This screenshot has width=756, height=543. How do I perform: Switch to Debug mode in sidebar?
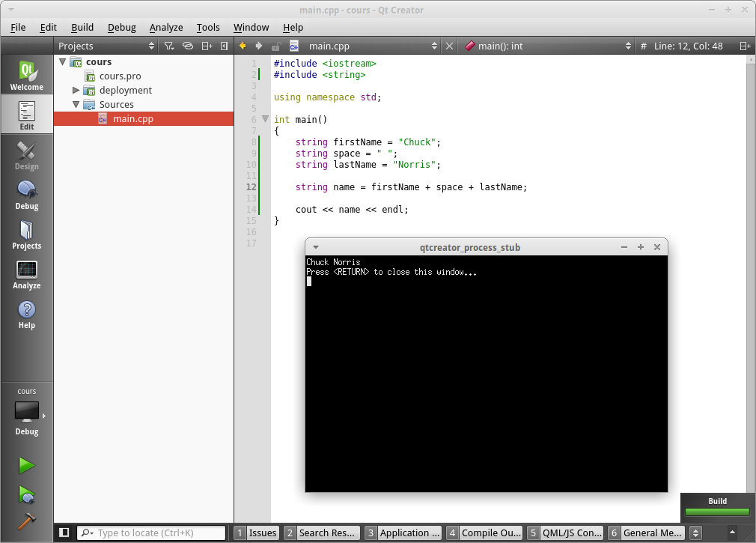tap(26, 194)
